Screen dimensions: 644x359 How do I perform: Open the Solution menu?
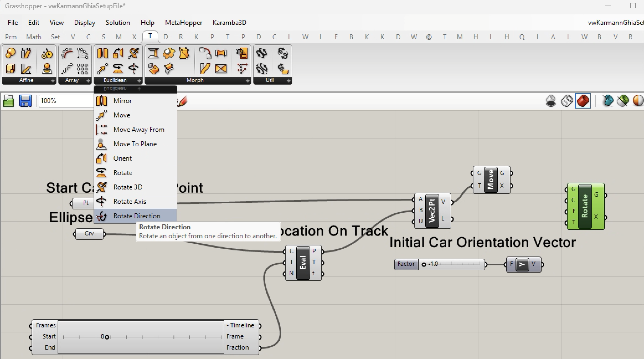pos(118,23)
